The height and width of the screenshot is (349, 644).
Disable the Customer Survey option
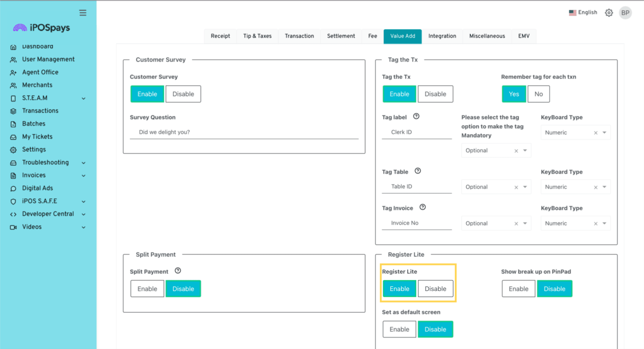coord(183,94)
